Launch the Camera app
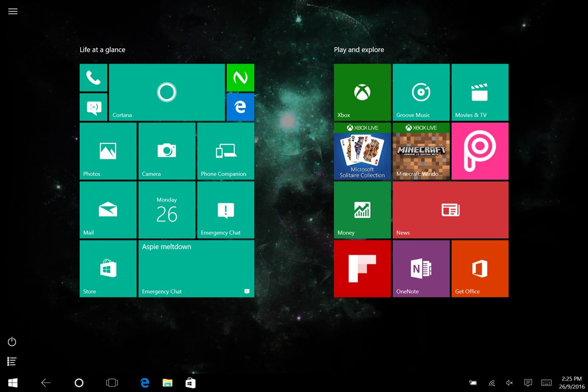 click(166, 151)
